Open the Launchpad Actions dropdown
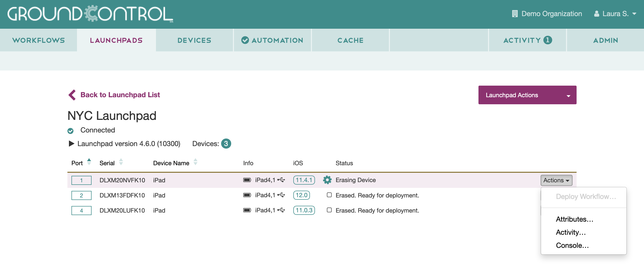Image resolution: width=644 pixels, height=272 pixels. (x=527, y=95)
